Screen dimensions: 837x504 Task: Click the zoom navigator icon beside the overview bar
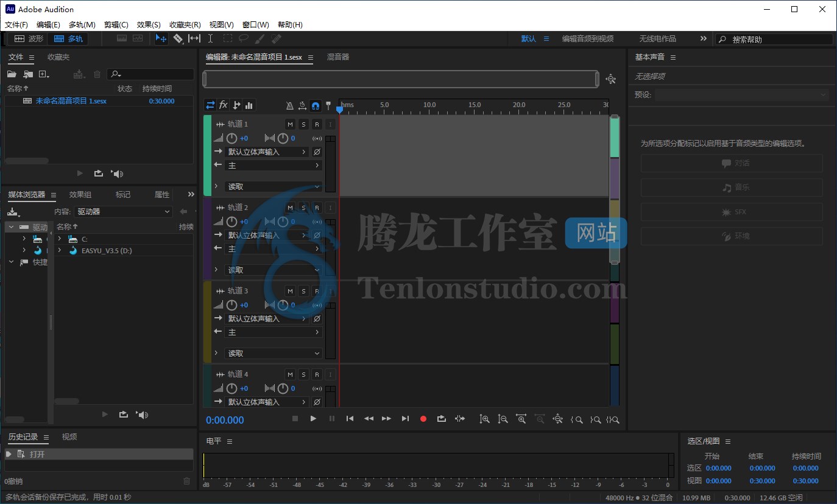coord(611,79)
